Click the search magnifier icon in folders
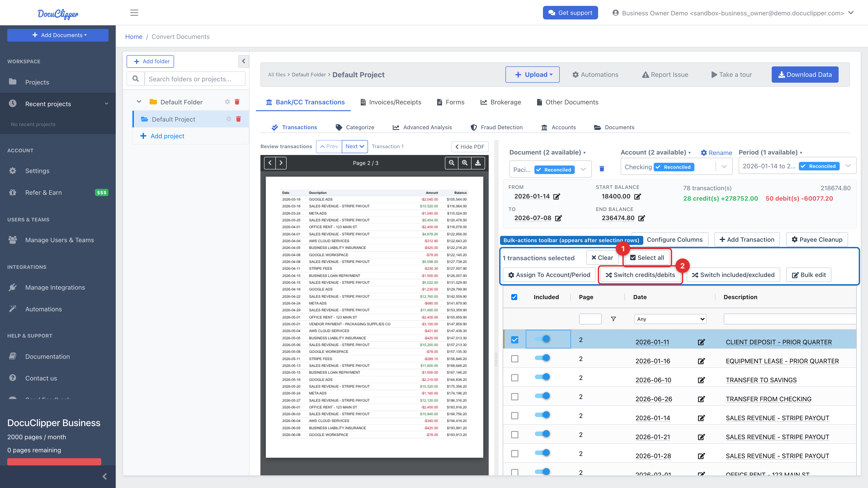Screen dimensions: 868x488 coord(135,79)
